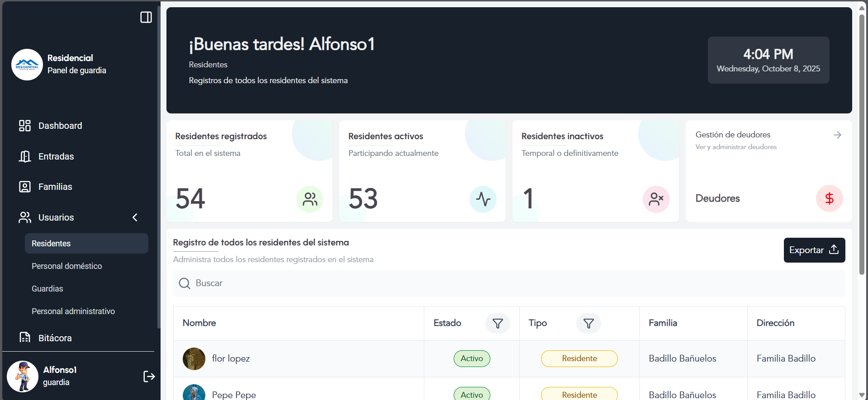868x400 pixels.
Task: Select Residentes submenu item
Action: coord(86,243)
